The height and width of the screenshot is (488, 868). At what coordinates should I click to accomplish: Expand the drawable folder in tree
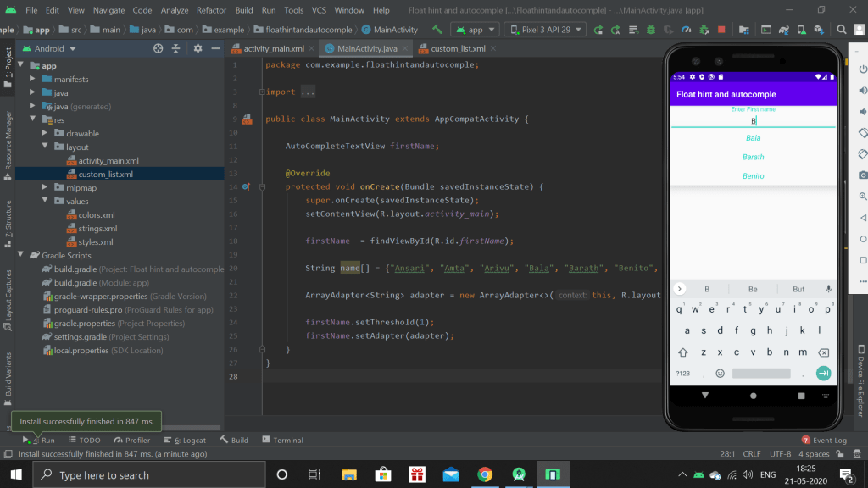pyautogui.click(x=46, y=133)
